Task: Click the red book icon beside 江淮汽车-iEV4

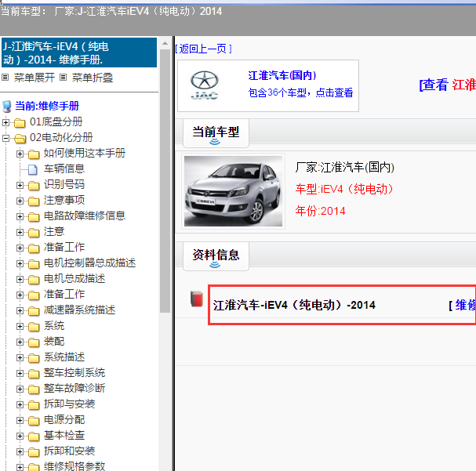Action: 196,299
